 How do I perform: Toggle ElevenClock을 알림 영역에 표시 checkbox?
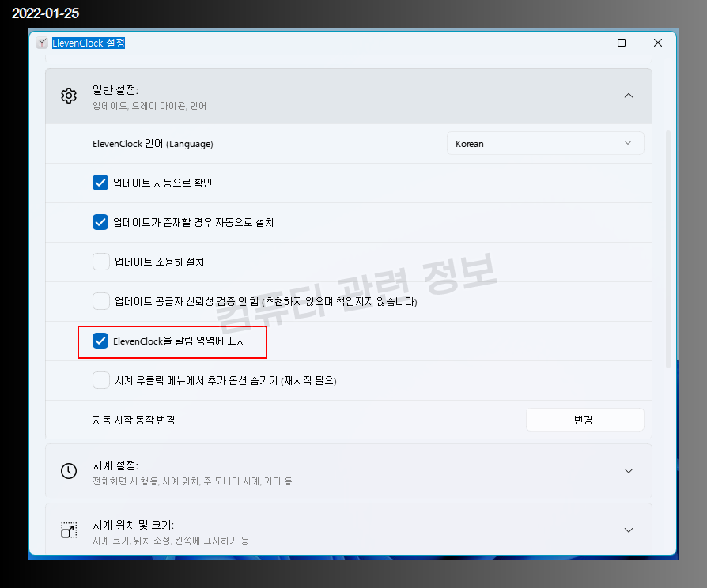pyautogui.click(x=100, y=341)
